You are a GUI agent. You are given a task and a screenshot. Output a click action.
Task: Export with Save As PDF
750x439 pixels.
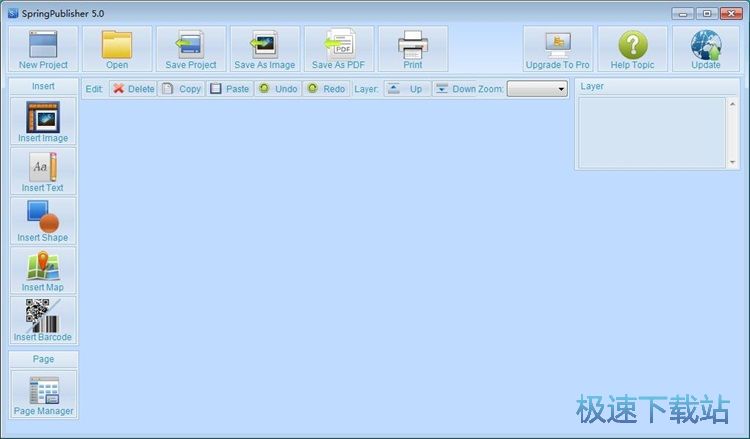pos(339,49)
